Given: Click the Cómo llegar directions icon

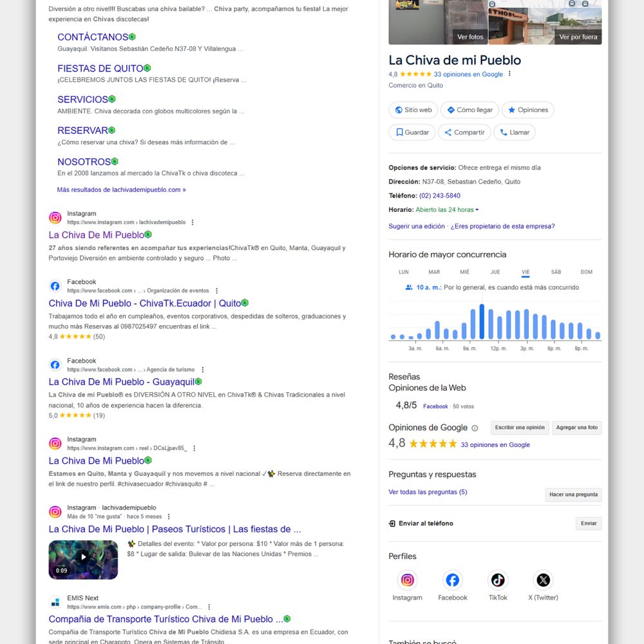Looking at the screenshot, I should [450, 110].
